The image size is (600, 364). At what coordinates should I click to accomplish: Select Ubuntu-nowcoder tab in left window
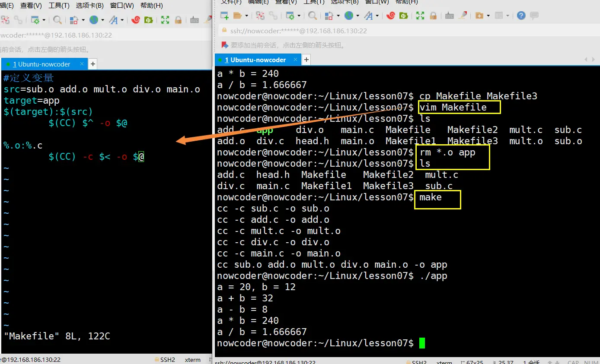pyautogui.click(x=44, y=64)
